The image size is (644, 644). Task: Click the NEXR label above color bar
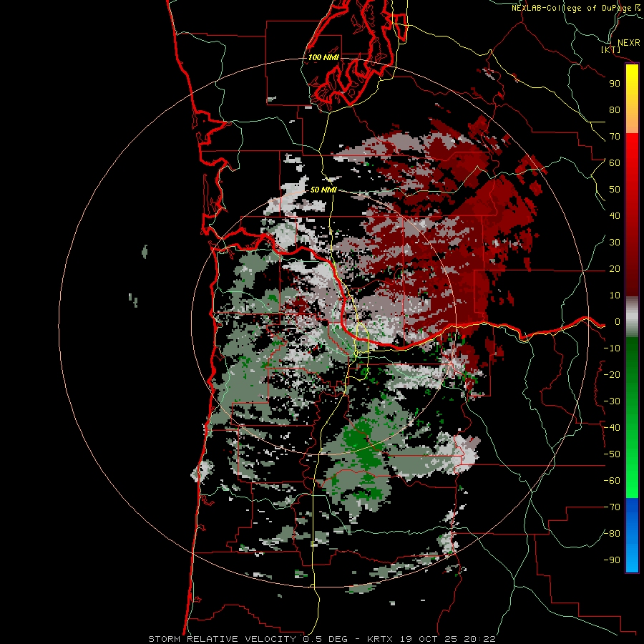pos(629,43)
